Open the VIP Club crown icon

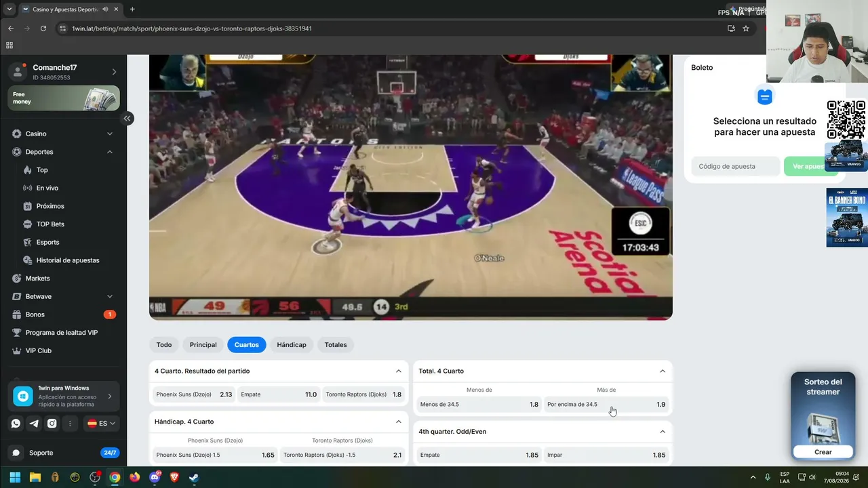click(17, 351)
